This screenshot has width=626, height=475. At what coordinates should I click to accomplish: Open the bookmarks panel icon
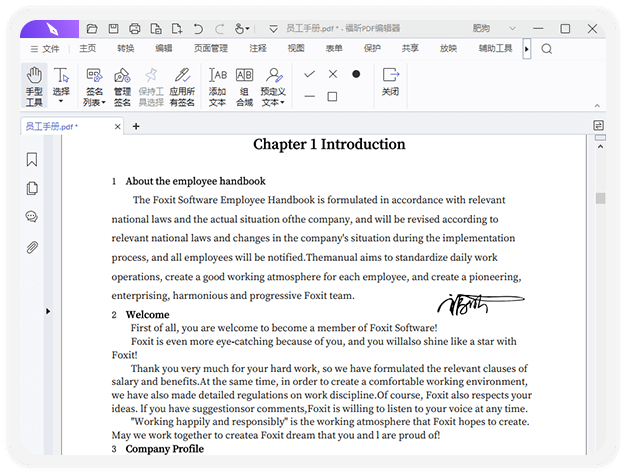coord(32,160)
